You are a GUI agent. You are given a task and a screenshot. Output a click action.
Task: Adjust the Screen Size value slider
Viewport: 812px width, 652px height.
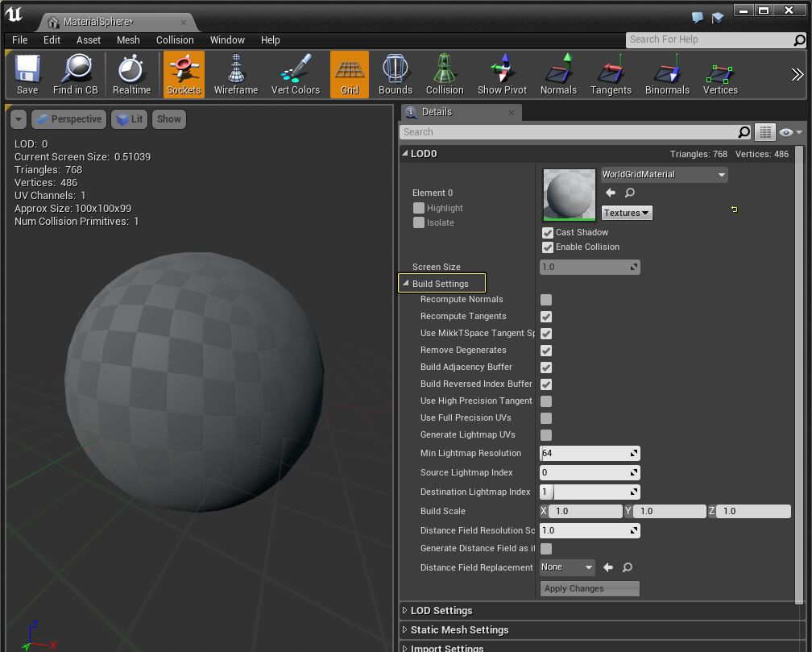[x=590, y=266]
